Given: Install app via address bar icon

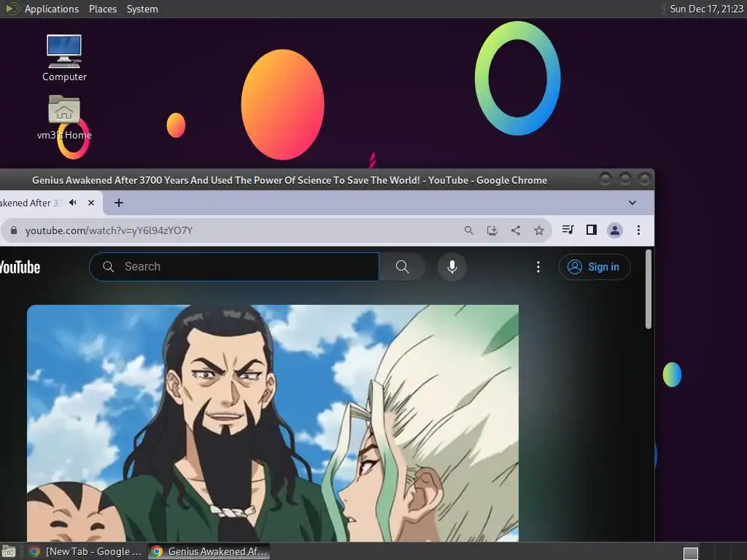Looking at the screenshot, I should (492, 230).
